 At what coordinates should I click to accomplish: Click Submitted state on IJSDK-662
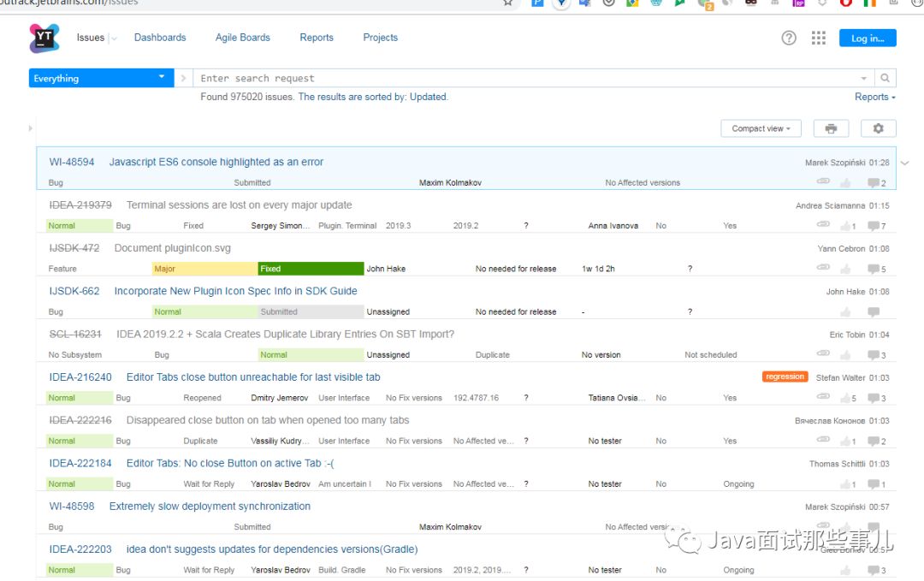311,311
